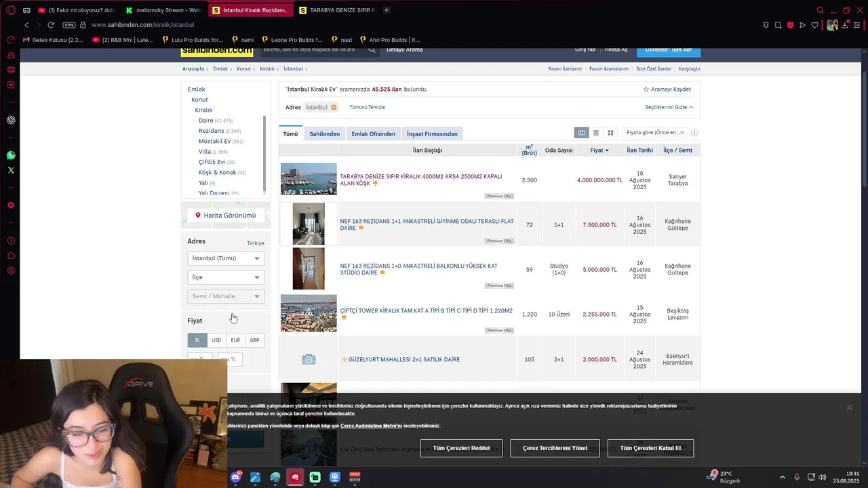Switch to grid gallery view icon
The image size is (868, 488).
pos(610,133)
